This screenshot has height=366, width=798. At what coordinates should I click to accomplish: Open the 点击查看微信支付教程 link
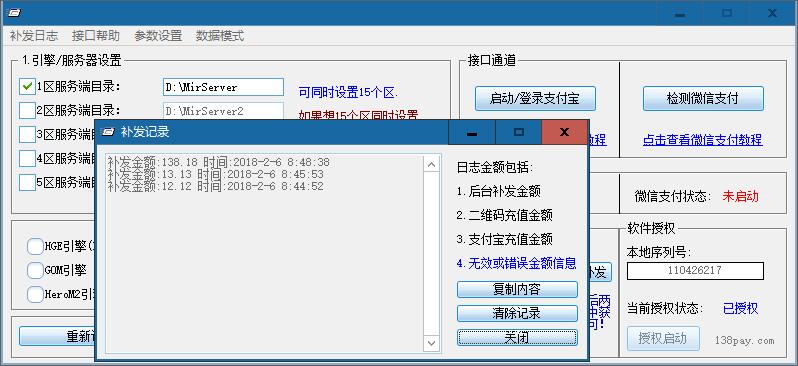[x=702, y=140]
